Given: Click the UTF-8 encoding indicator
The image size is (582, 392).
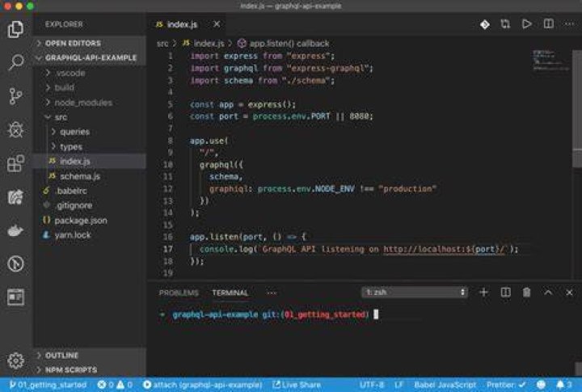Looking at the screenshot, I should tap(371, 385).
